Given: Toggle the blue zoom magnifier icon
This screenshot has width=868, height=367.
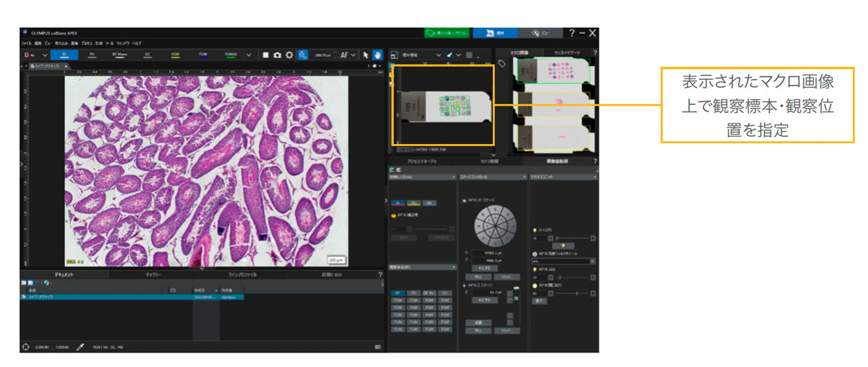Looking at the screenshot, I should coord(303,54).
